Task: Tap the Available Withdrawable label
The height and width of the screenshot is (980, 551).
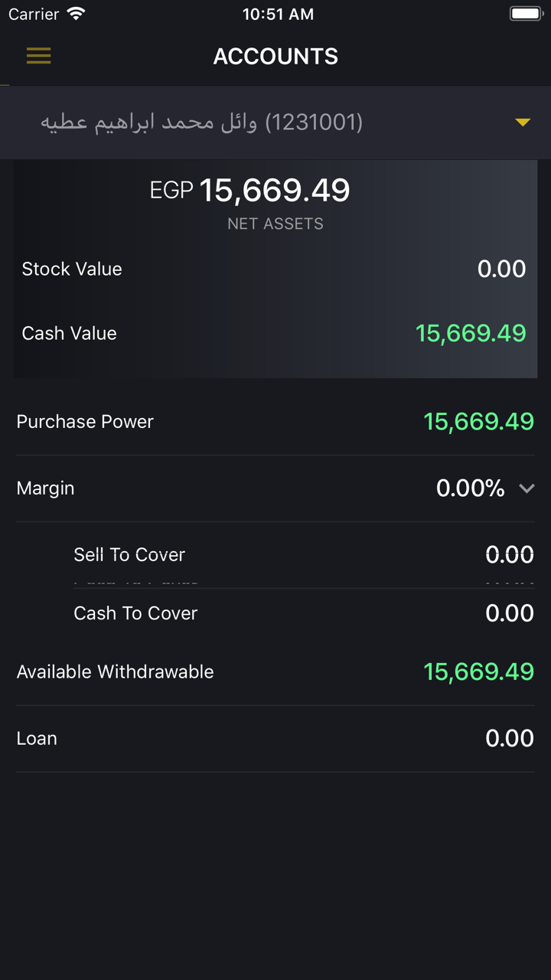Action: (x=115, y=672)
